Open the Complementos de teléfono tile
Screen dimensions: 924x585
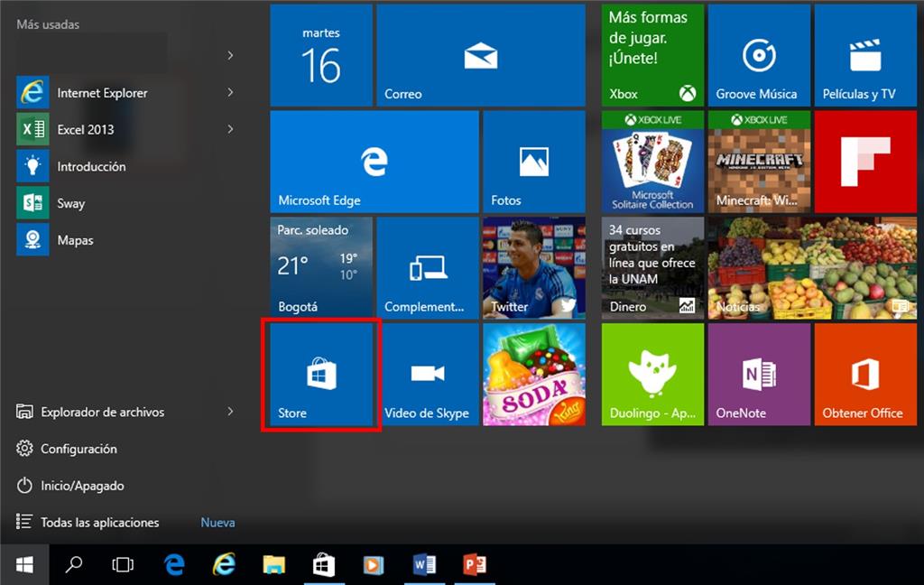(x=428, y=268)
